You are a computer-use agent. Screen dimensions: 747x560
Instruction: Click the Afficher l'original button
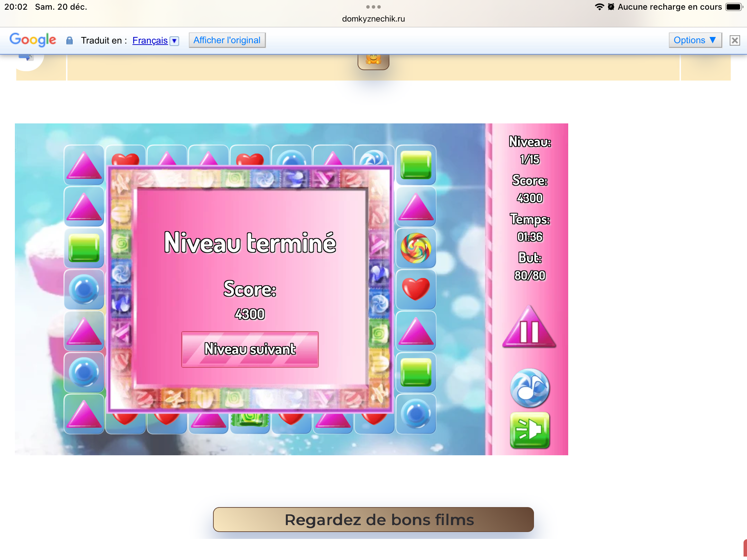[227, 40]
